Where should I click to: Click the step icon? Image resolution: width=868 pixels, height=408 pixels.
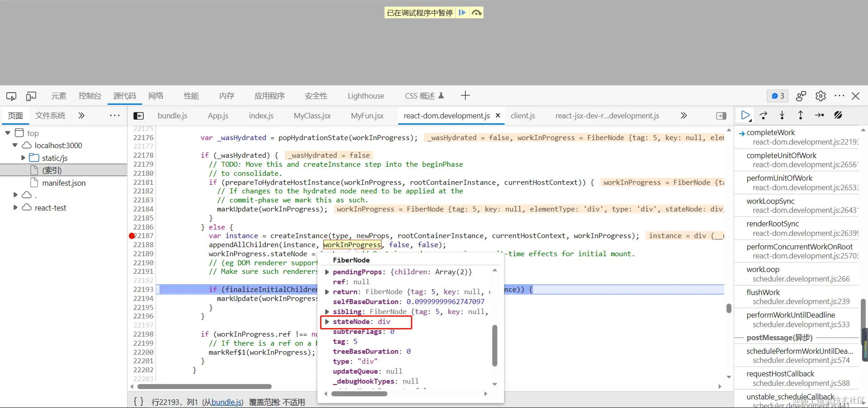tap(819, 116)
